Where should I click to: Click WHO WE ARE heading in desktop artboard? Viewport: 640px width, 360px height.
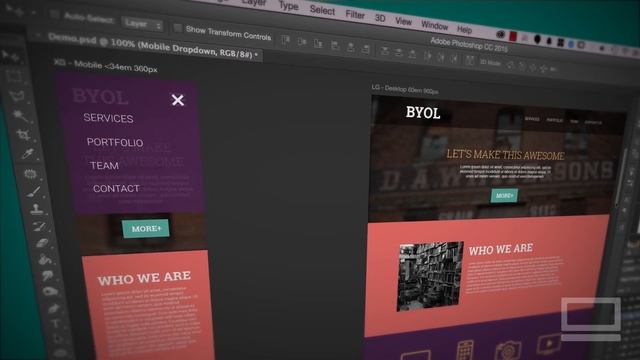[500, 249]
